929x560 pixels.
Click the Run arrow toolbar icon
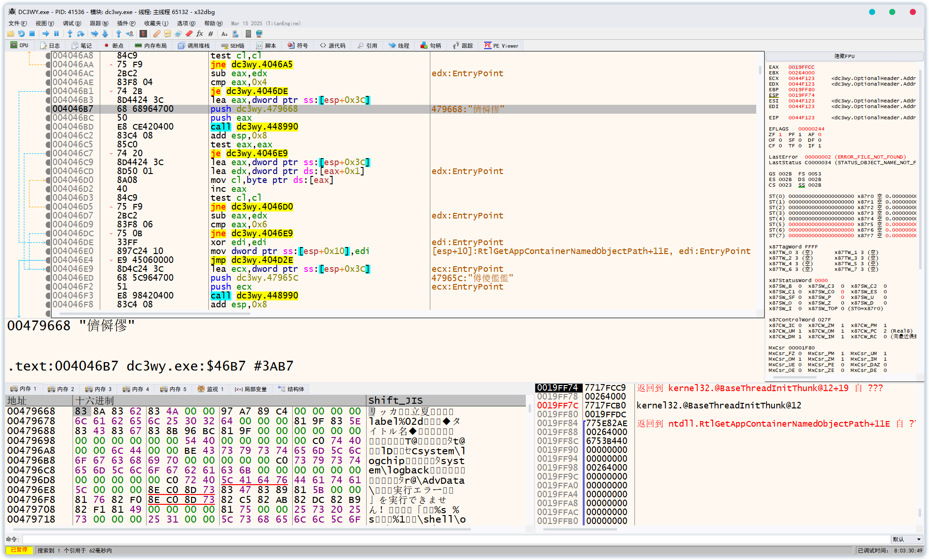click(x=45, y=34)
